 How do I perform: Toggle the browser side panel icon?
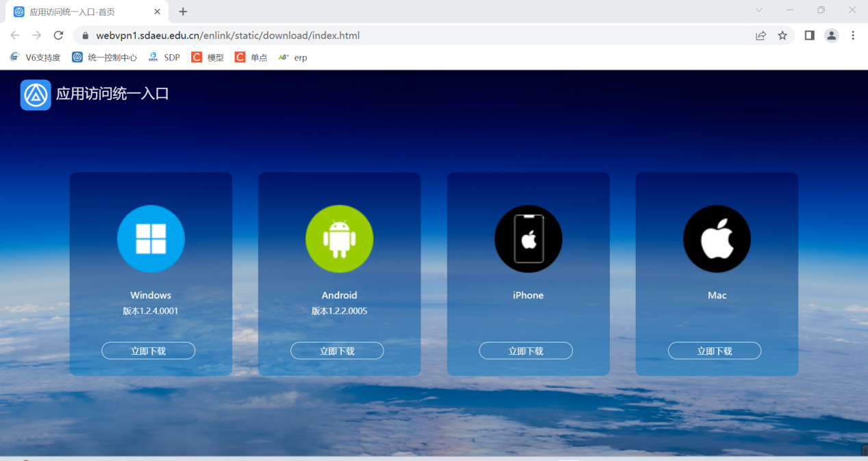(809, 36)
